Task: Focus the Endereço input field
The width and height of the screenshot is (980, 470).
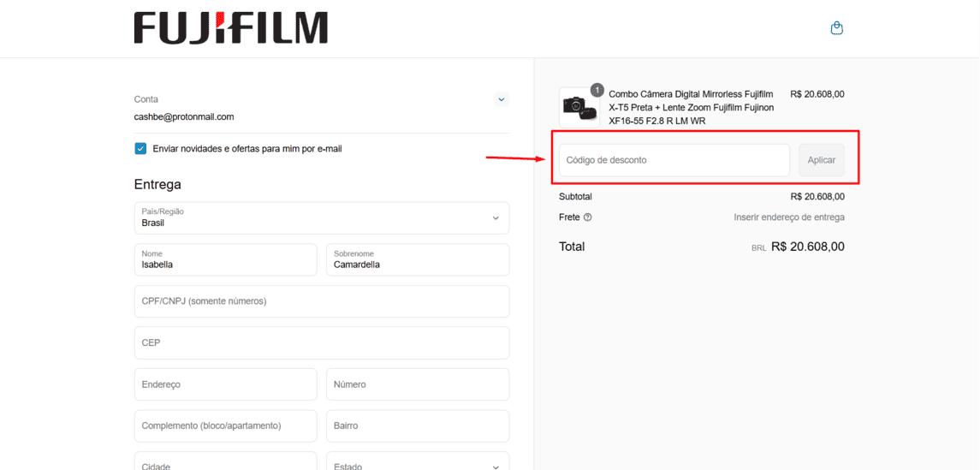Action: 226,384
